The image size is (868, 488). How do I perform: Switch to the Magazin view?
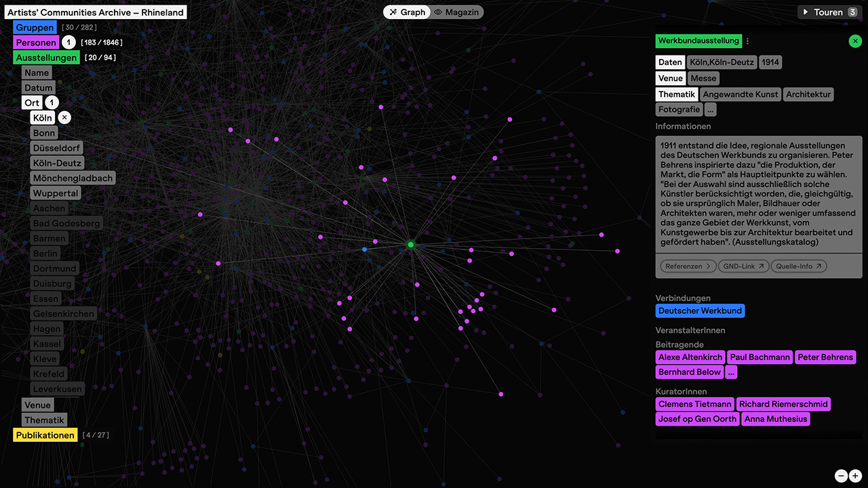click(x=456, y=12)
